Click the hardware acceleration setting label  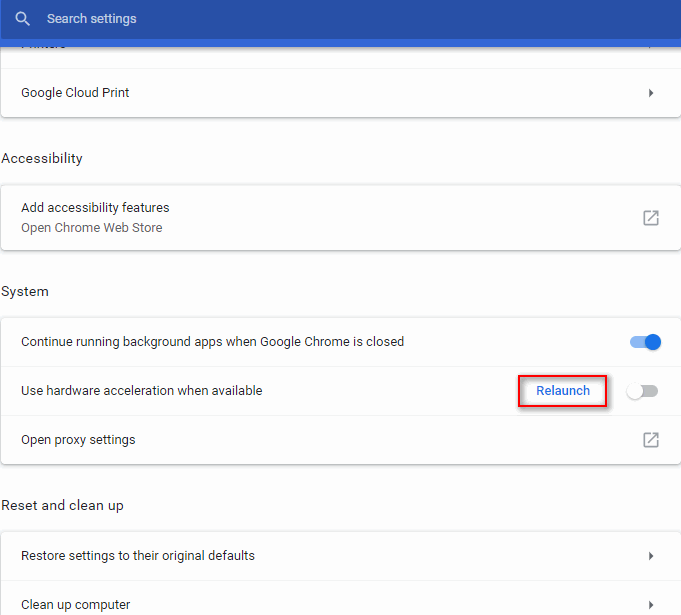click(141, 391)
